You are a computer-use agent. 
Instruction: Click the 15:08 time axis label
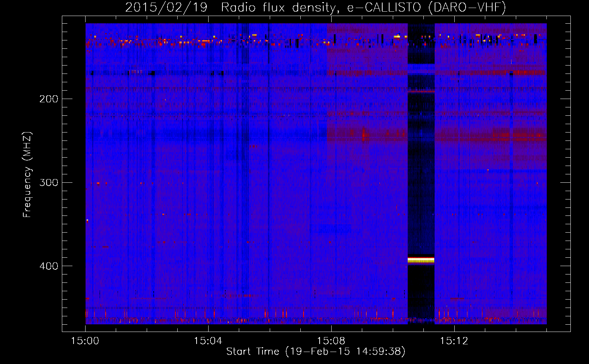coord(331,341)
